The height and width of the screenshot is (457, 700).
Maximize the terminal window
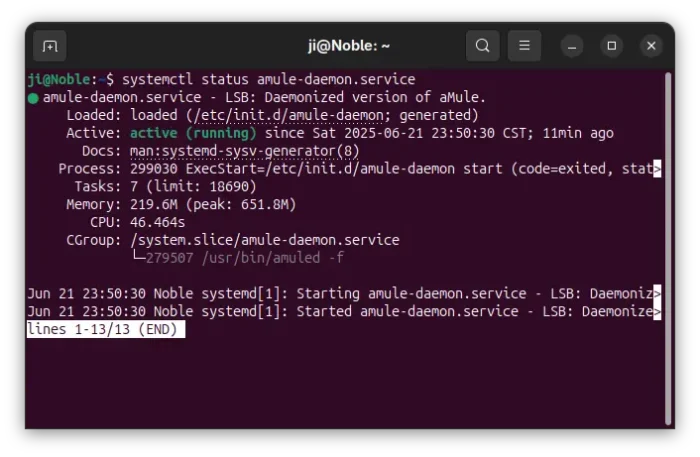pyautogui.click(x=612, y=46)
